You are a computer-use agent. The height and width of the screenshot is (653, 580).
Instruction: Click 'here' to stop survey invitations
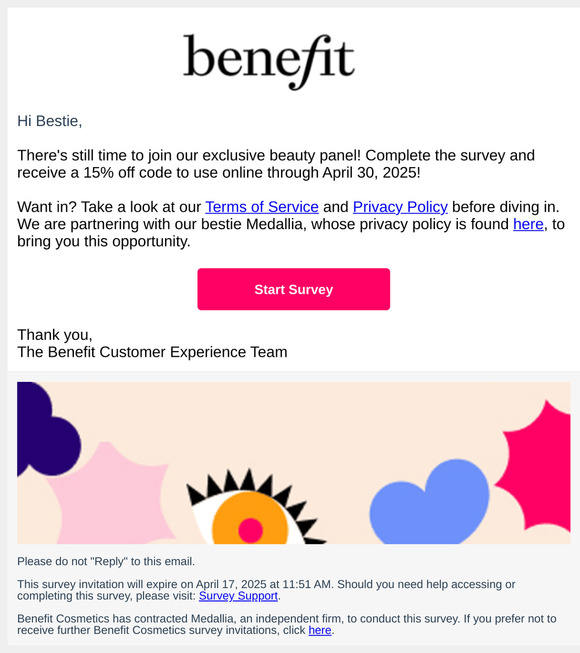(320, 630)
